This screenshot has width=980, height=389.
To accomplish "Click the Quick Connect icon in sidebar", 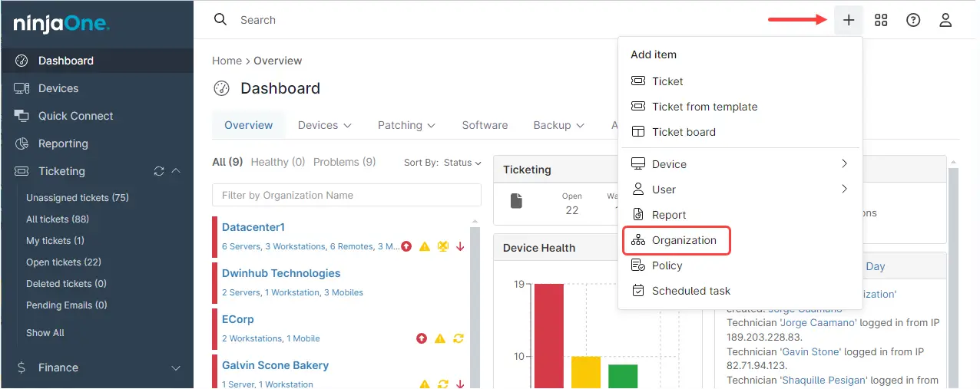I will click(x=22, y=116).
